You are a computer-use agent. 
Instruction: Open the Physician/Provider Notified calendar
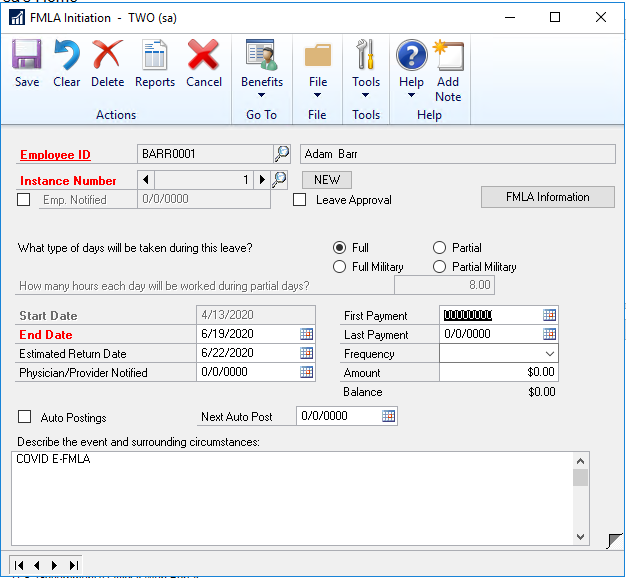coord(306,372)
